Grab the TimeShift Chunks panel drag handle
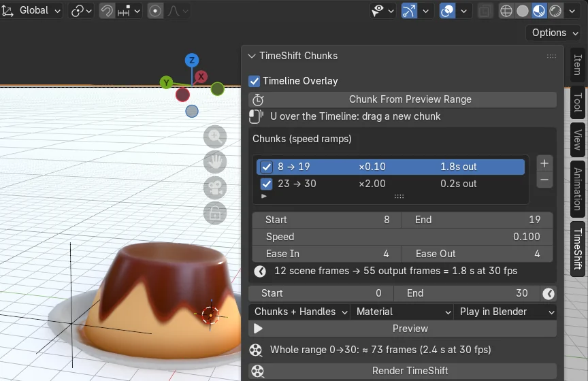The width and height of the screenshot is (588, 381). [x=551, y=56]
